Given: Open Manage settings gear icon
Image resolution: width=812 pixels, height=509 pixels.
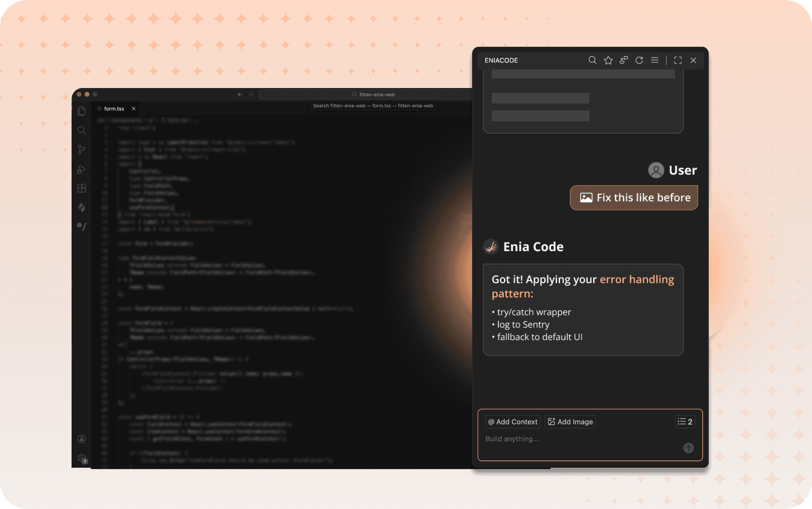Looking at the screenshot, I should click(82, 458).
